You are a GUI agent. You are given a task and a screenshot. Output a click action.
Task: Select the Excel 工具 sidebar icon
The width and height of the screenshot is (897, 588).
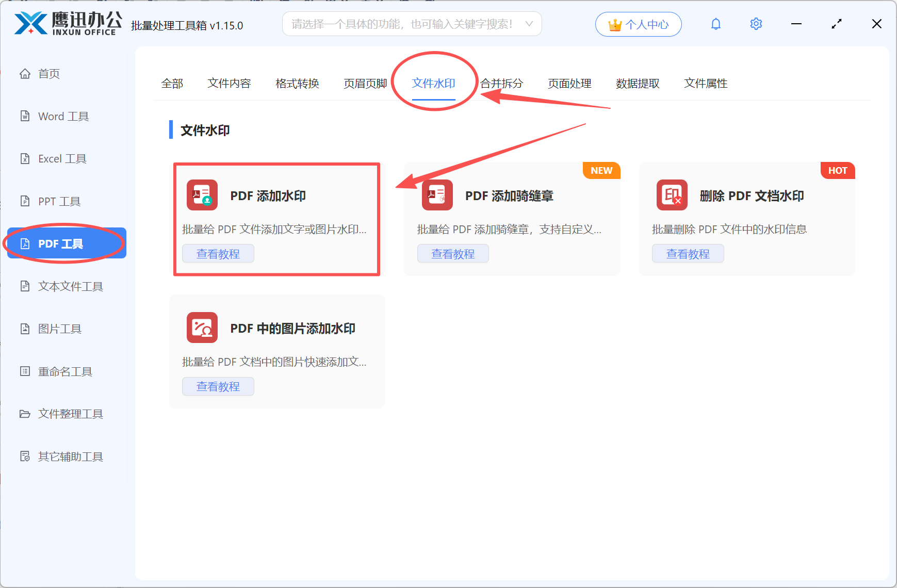[62, 158]
